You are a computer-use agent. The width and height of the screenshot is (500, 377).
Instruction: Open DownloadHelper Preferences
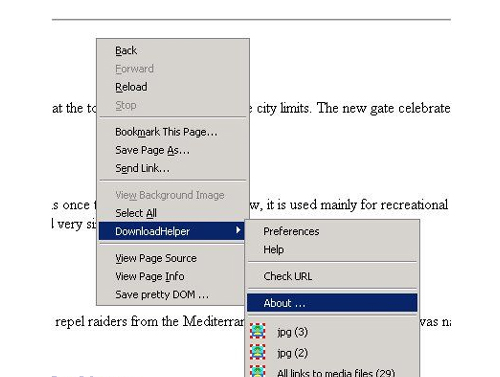pyautogui.click(x=332, y=231)
